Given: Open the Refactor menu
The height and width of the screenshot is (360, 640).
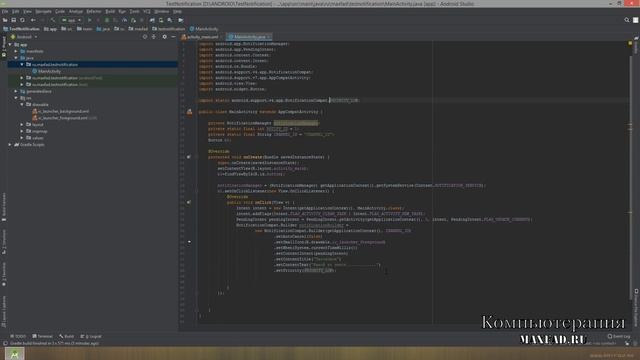Looking at the screenshot, I should (x=93, y=11).
